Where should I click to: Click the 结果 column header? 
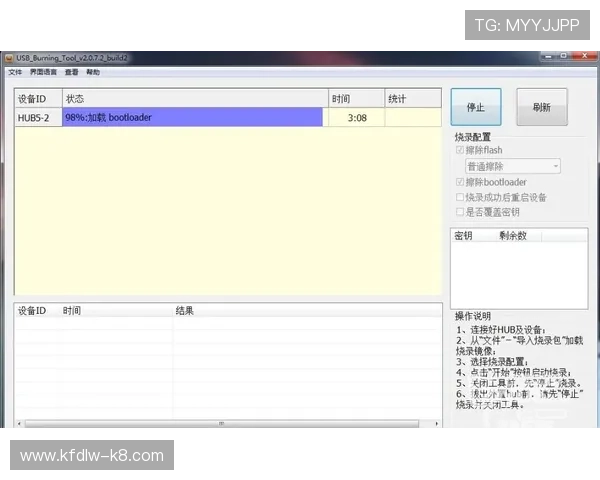pyautogui.click(x=307, y=310)
